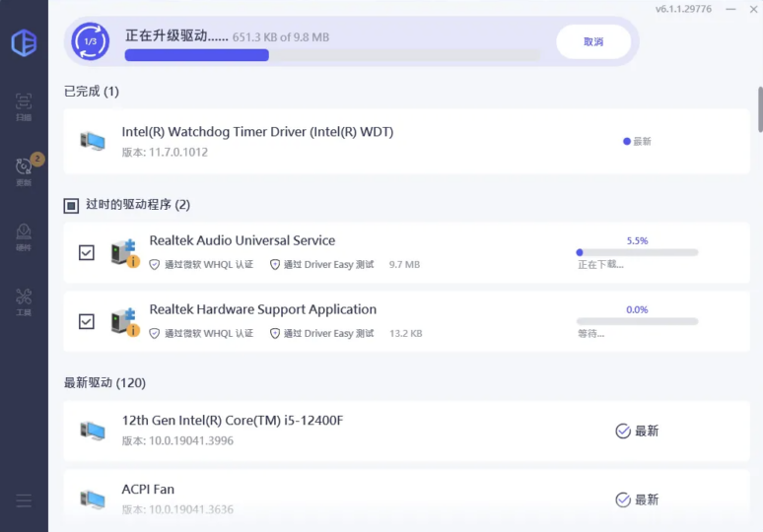Click the 12th Gen Intel Core device icon
This screenshot has height=532, width=763.
pyautogui.click(x=93, y=431)
